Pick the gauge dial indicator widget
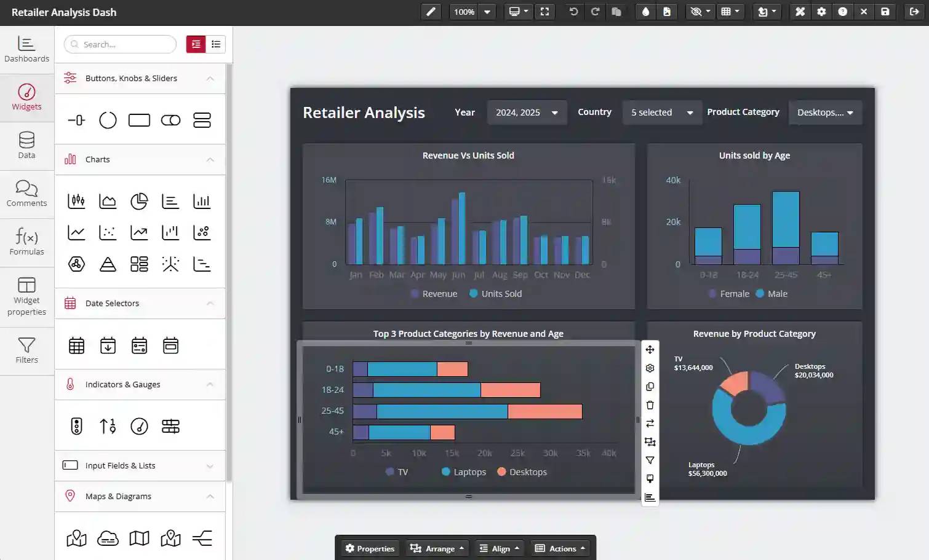Image resolution: width=929 pixels, height=560 pixels. (139, 426)
